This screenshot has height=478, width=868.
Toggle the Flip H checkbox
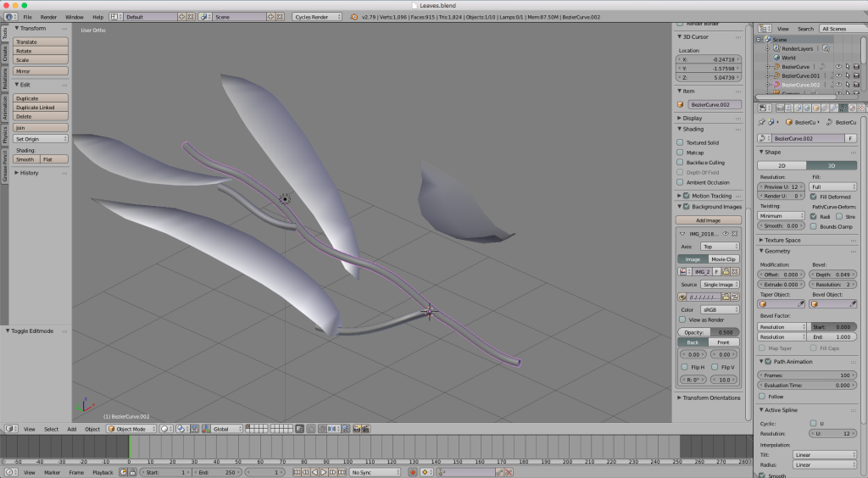(684, 367)
